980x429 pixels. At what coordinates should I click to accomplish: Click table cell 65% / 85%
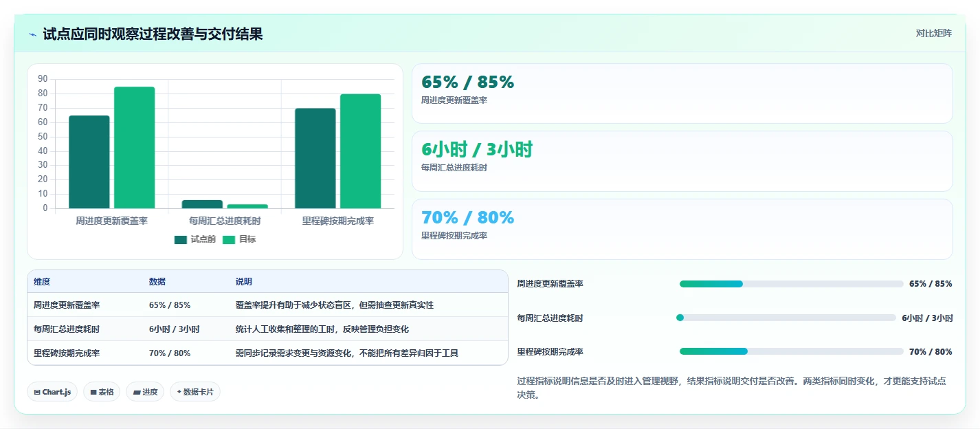(x=170, y=305)
